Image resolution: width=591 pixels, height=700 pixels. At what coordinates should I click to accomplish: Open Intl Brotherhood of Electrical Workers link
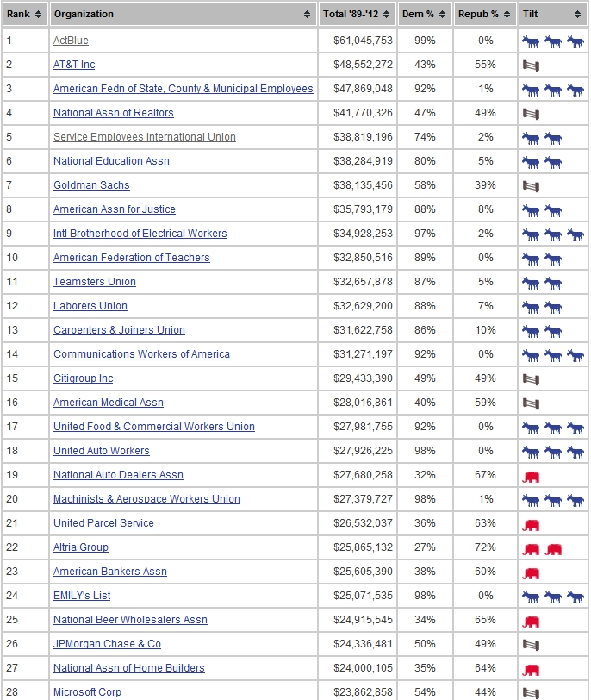140,234
